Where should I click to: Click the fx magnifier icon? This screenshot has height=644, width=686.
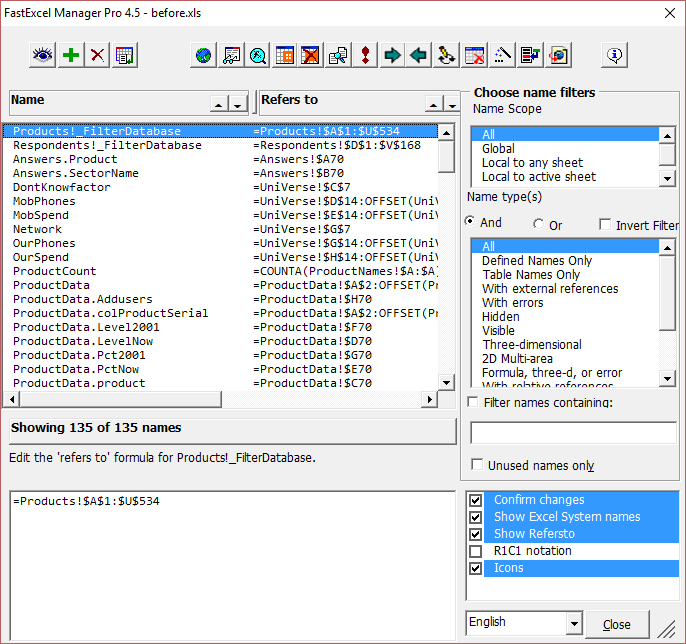coord(258,55)
